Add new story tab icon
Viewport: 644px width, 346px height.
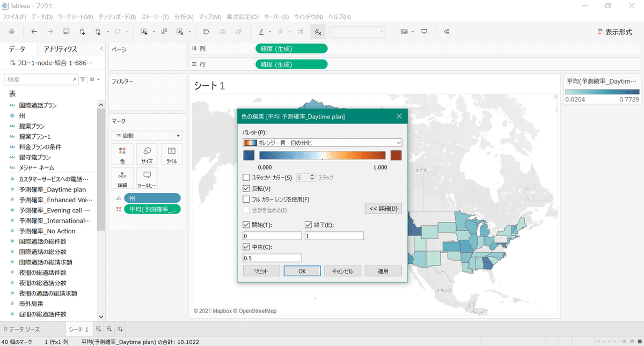tap(120, 329)
